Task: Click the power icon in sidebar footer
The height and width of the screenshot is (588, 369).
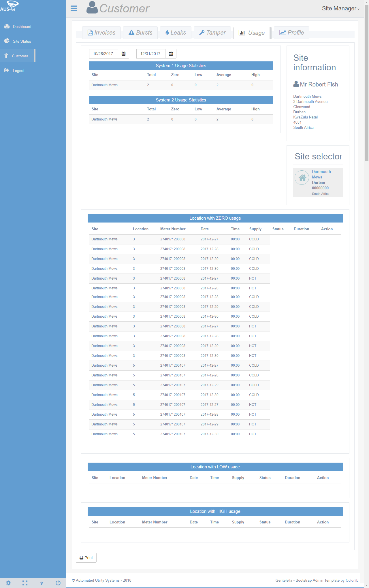Action: tap(58, 583)
